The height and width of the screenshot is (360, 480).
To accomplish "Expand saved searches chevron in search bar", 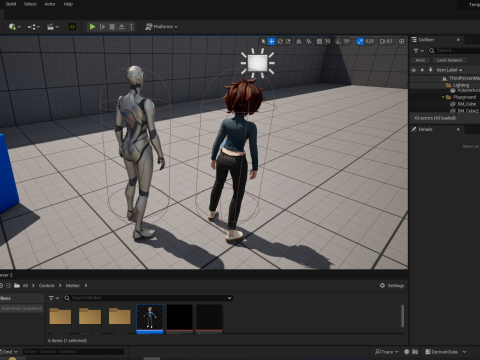I will tap(229, 298).
